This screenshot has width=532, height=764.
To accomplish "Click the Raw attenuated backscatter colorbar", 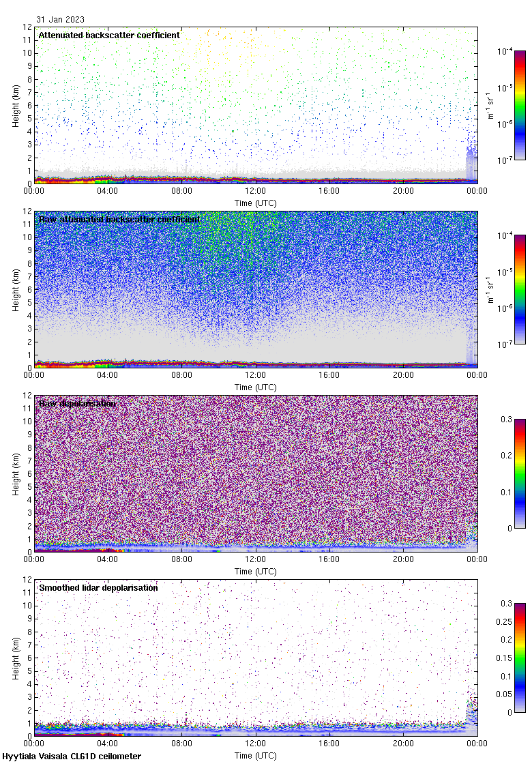I will [x=520, y=289].
